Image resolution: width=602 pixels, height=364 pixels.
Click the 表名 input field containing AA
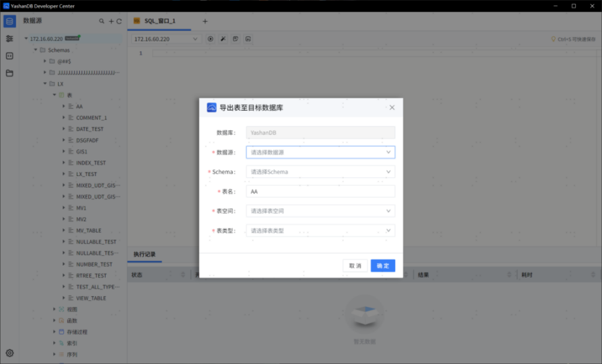(x=320, y=191)
